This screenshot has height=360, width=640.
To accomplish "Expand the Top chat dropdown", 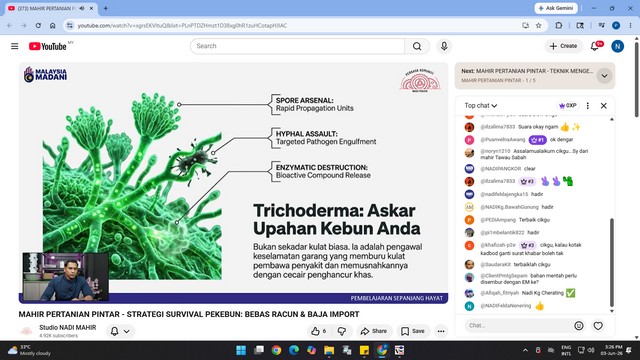I will [481, 106].
